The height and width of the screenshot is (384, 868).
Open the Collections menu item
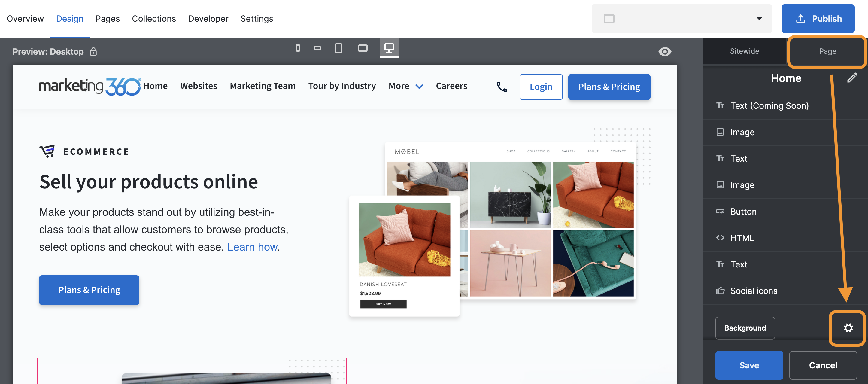click(154, 19)
